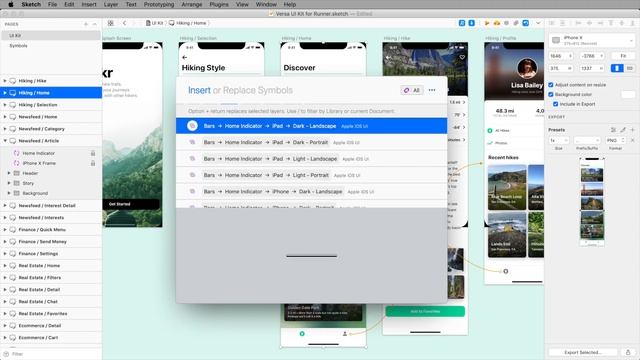Viewport: 640px width, 360px height.
Task: Open toolbar overflow chevron menu
Action: (538, 23)
